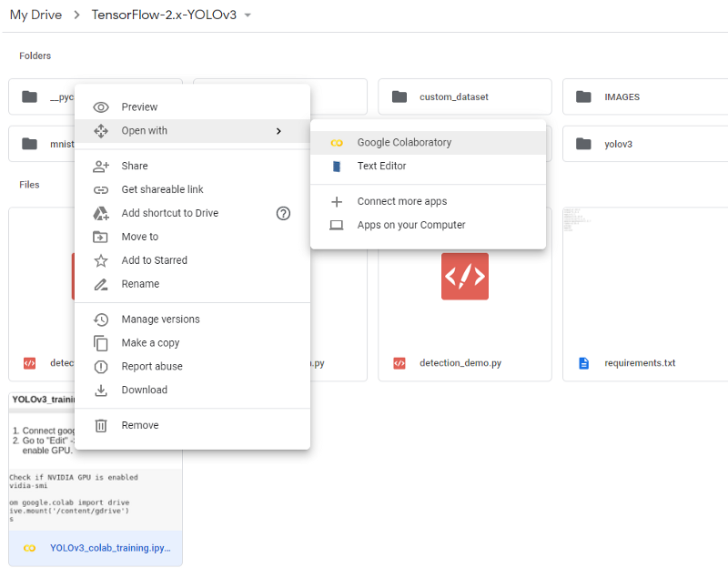The width and height of the screenshot is (728, 568).
Task: Click the Make a copy icon
Action: 100,343
